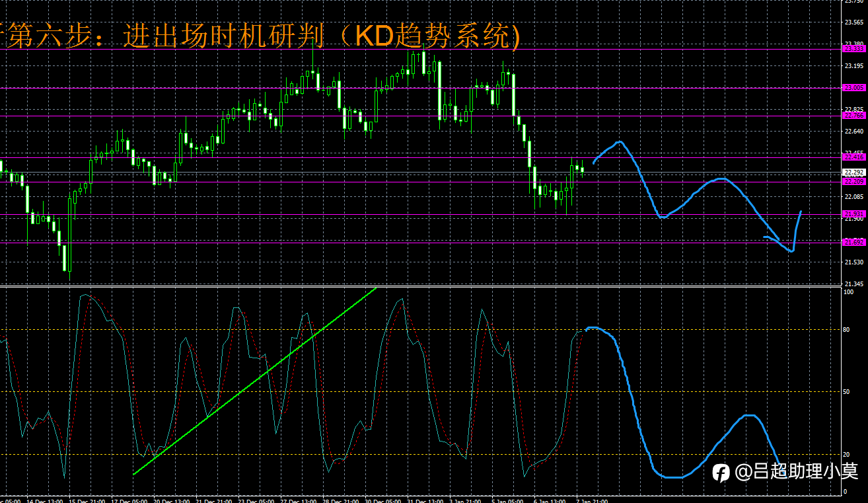Click the 23.005 magenta price label

(854, 87)
